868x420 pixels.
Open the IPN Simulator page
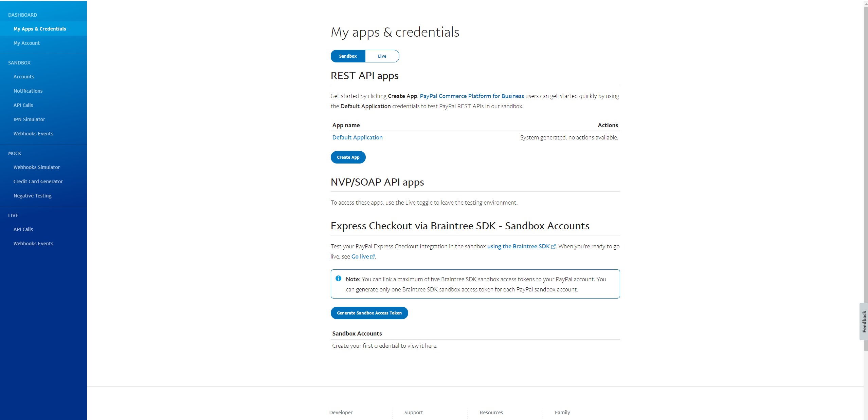click(x=29, y=119)
